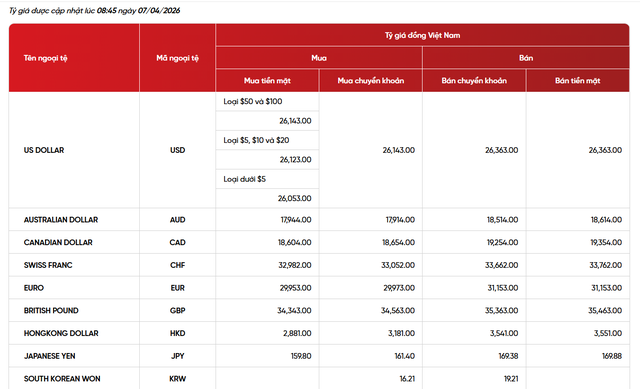Select 'HONGKONG DOLLAR' row name

click(x=61, y=333)
